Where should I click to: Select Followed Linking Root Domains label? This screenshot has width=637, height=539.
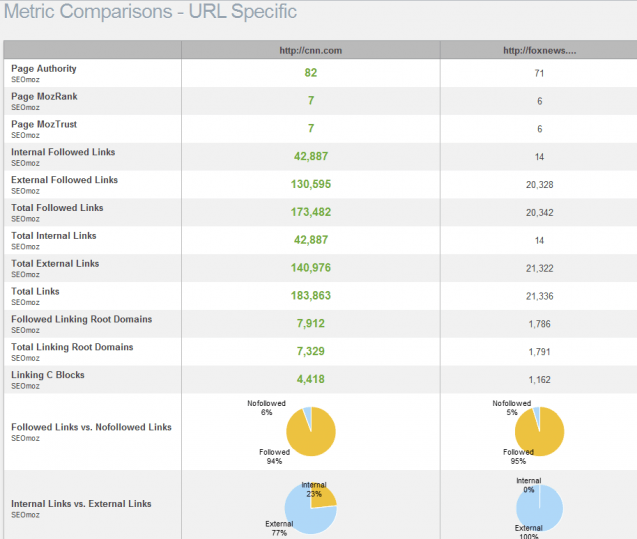point(81,319)
